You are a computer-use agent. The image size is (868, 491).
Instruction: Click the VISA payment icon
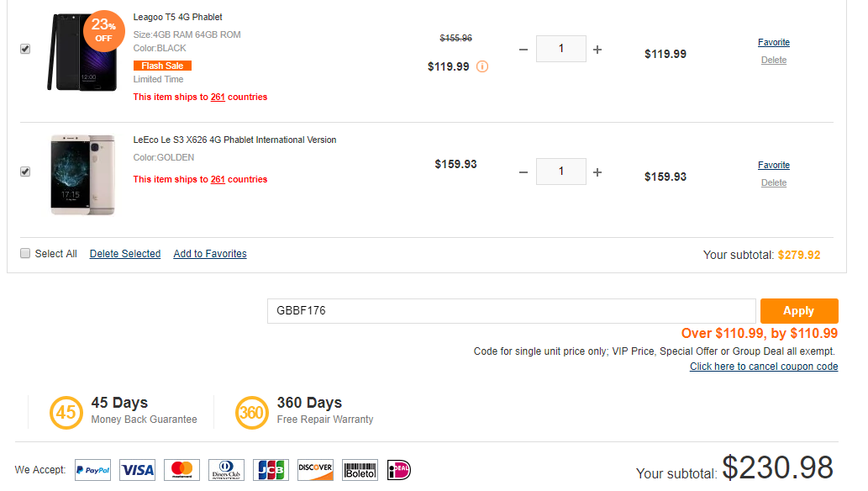point(138,470)
